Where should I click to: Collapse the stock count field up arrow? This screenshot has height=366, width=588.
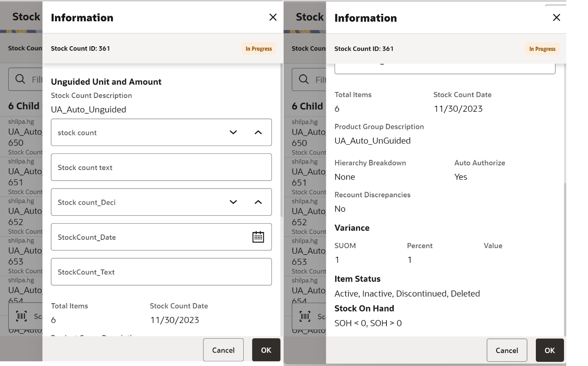[258, 133]
